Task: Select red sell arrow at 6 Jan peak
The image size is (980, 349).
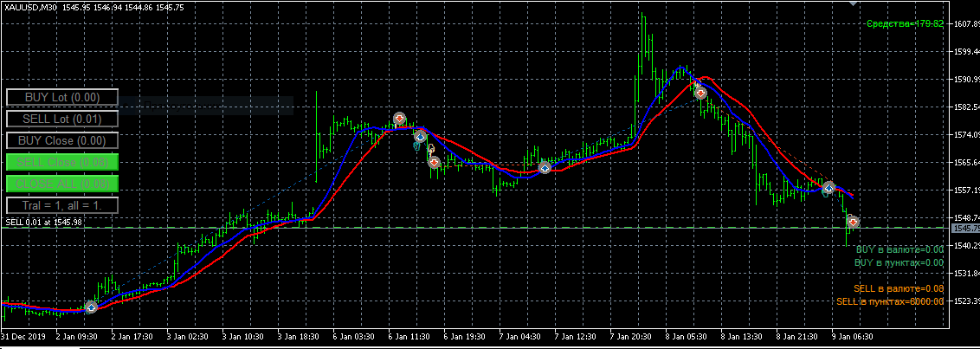Action: [x=399, y=119]
